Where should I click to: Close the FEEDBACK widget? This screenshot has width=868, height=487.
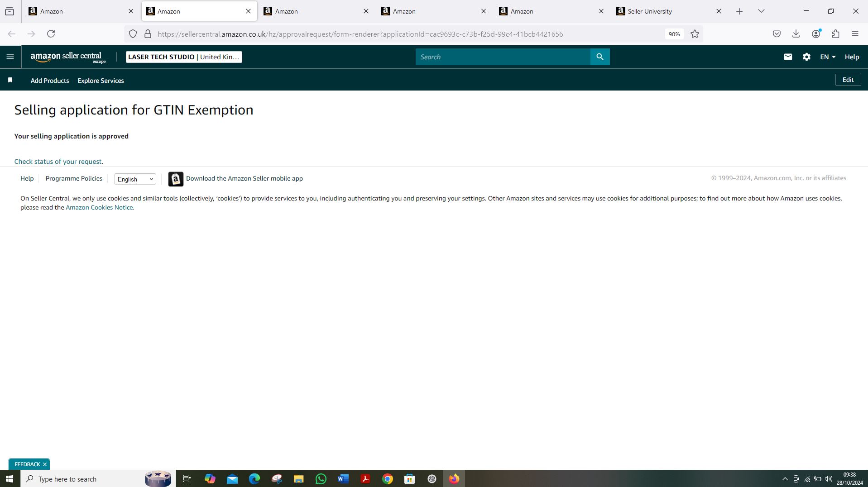(x=45, y=464)
